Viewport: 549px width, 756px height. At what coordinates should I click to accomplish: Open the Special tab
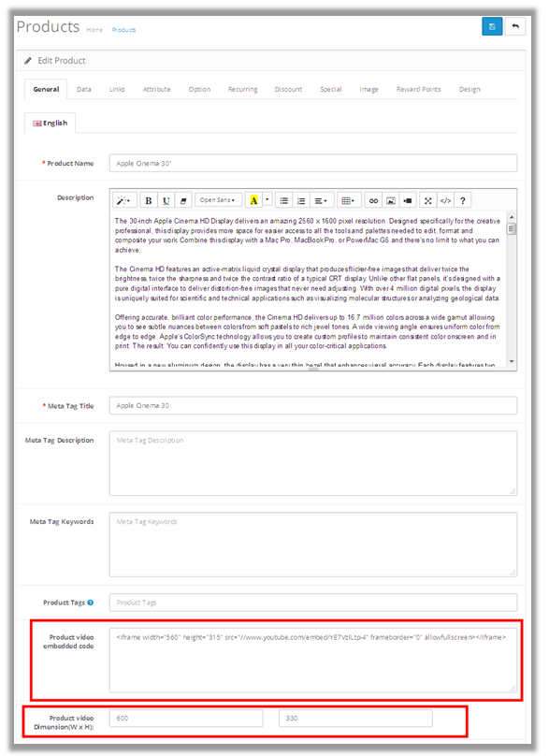[331, 89]
